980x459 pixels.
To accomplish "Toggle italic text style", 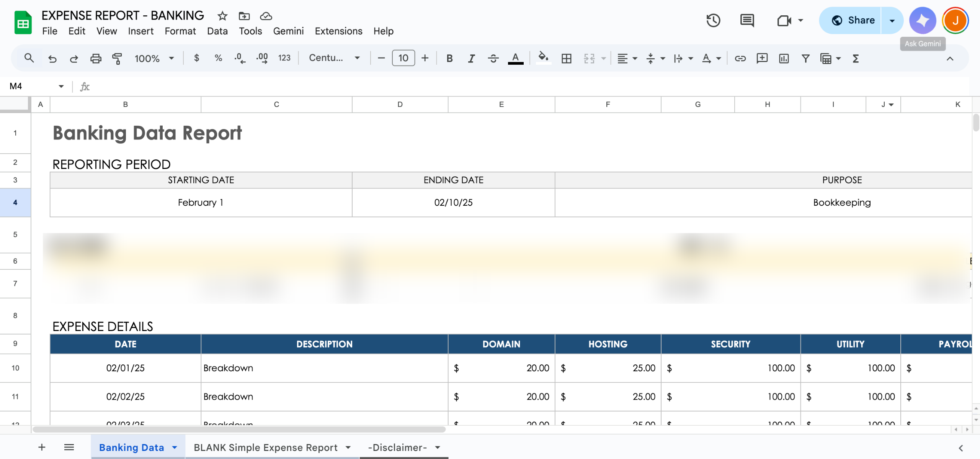I will click(471, 58).
